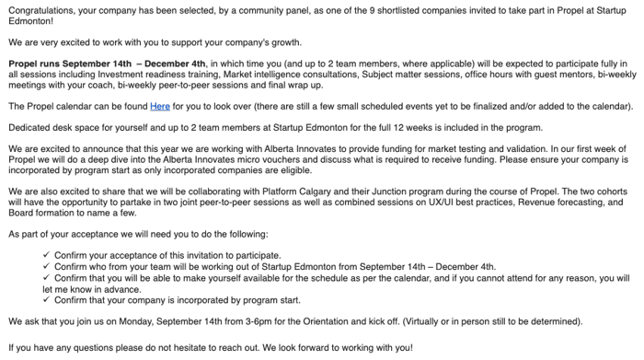Click the checkmark beside 'Confirm that your company is incorporated'
644x360 pixels.
pos(46,299)
